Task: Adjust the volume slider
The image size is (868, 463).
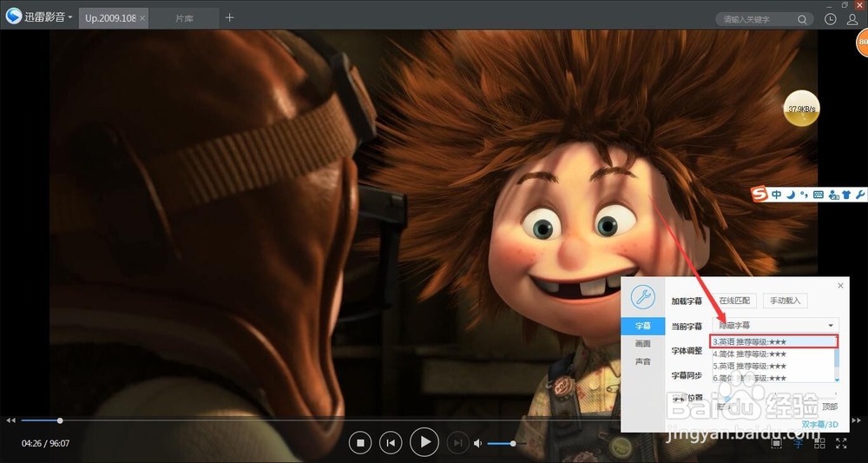Action: pyautogui.click(x=506, y=443)
